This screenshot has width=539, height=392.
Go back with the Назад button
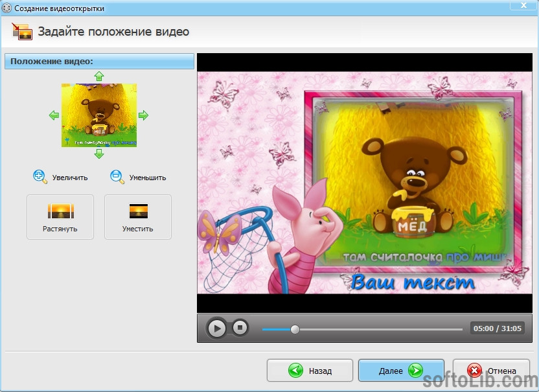tap(310, 371)
